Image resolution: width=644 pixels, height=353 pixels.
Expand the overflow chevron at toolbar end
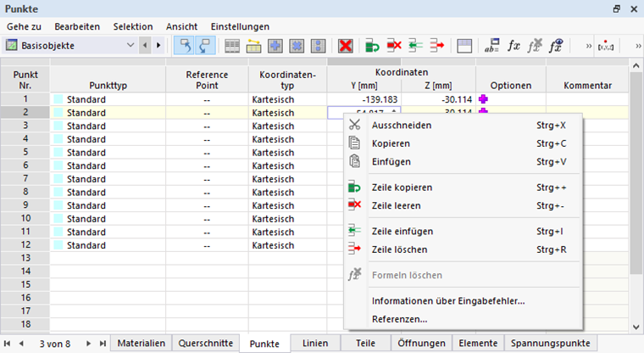pos(638,46)
